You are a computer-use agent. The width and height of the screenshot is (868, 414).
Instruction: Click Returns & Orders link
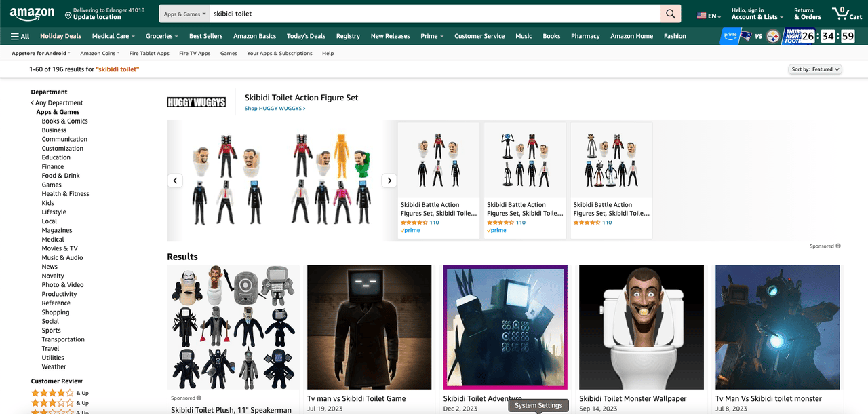[x=808, y=14]
